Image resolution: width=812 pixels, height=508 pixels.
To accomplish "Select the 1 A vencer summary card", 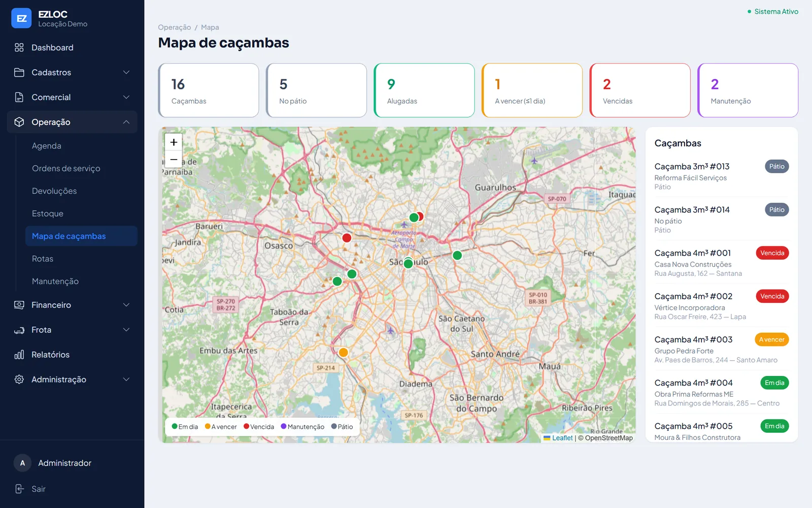I will tap(532, 90).
